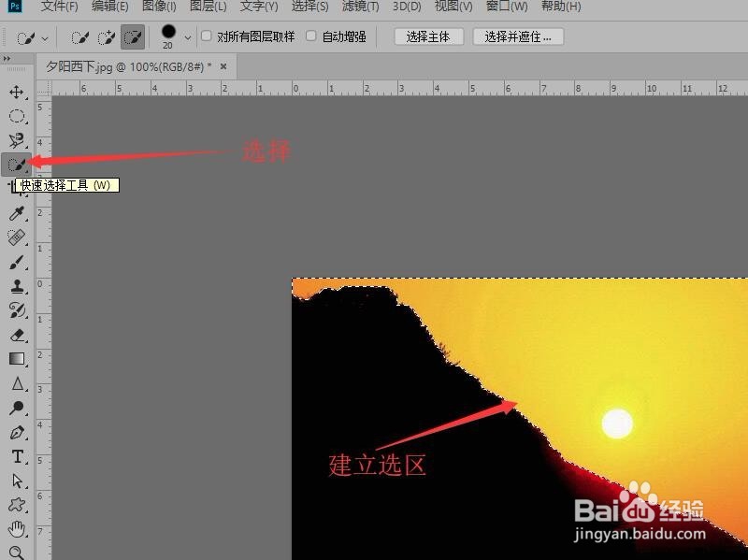Click the white sun in the image
Screen dimensions: 748x560
617,424
